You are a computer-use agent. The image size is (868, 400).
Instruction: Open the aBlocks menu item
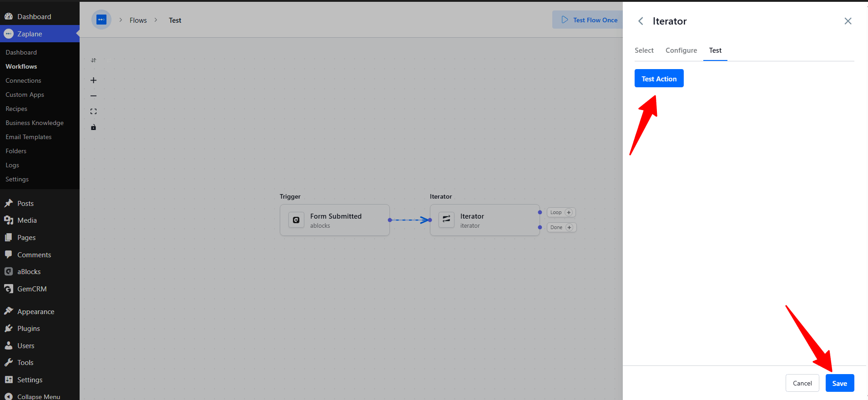click(x=40, y=272)
